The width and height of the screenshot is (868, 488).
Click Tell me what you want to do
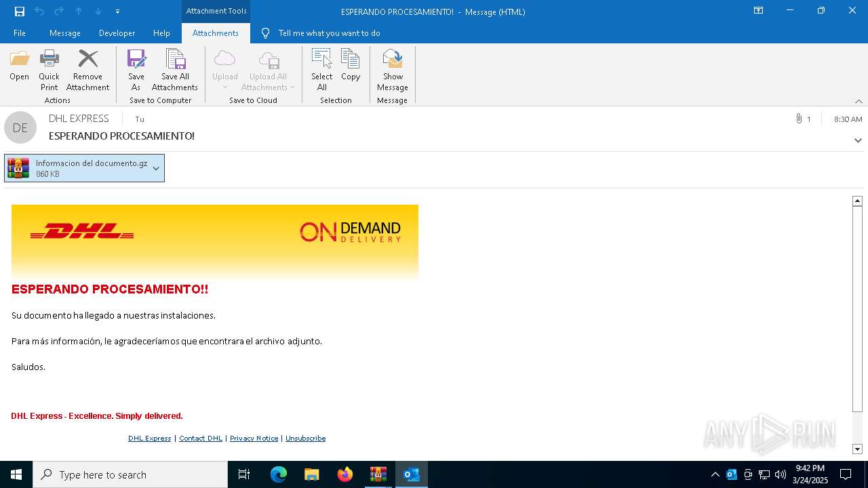pyautogui.click(x=329, y=33)
